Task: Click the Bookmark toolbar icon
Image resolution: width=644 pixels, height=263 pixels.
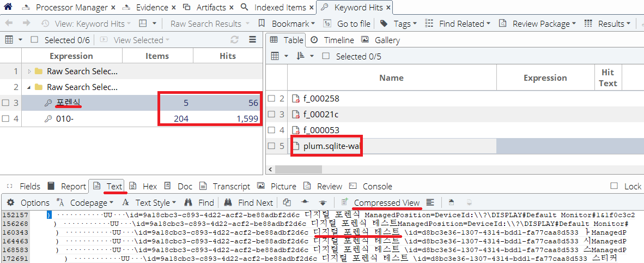Action: [x=262, y=23]
